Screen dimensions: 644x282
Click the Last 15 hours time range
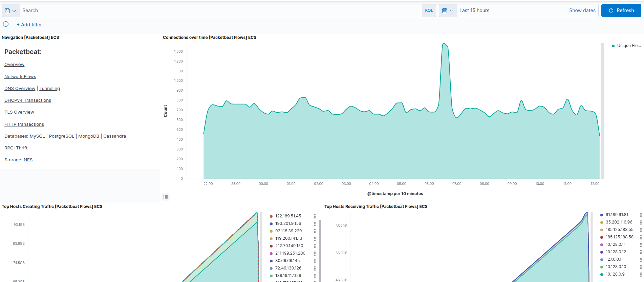coord(474,10)
